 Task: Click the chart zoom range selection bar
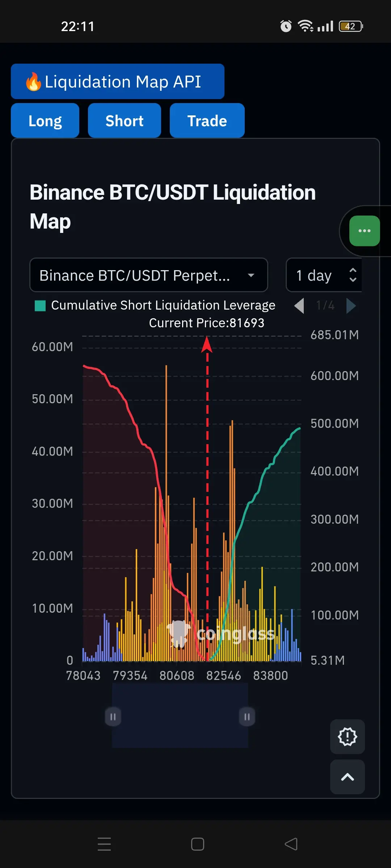tap(180, 715)
